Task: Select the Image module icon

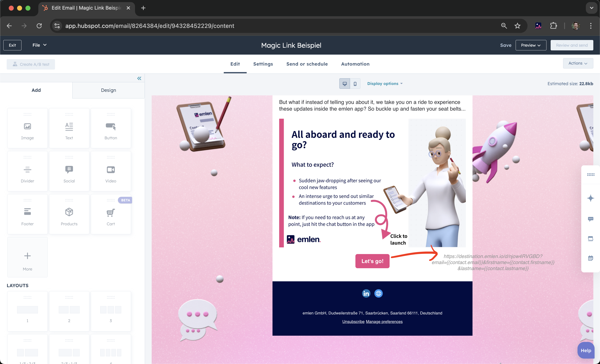Action: pyautogui.click(x=27, y=127)
